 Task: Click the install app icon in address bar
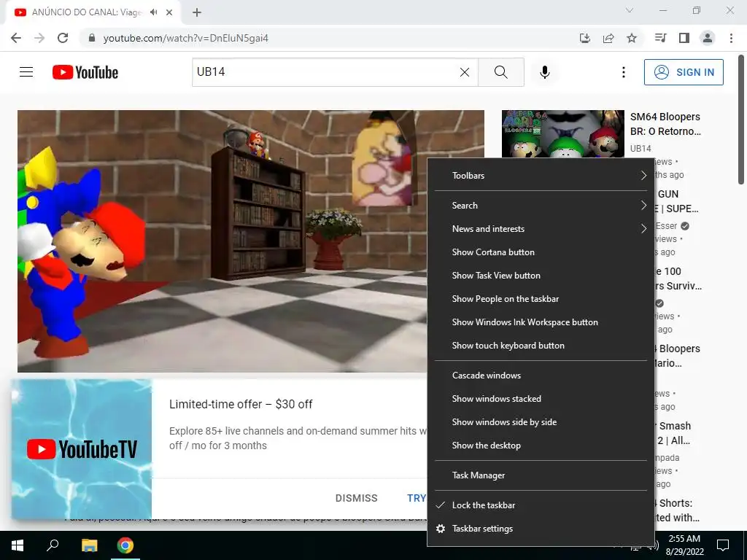(584, 38)
